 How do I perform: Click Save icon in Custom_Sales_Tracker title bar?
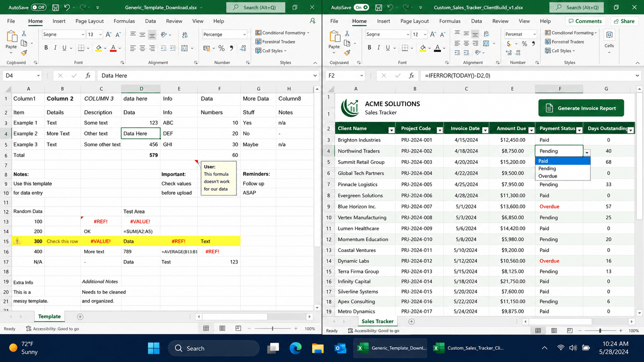pos(379,7)
